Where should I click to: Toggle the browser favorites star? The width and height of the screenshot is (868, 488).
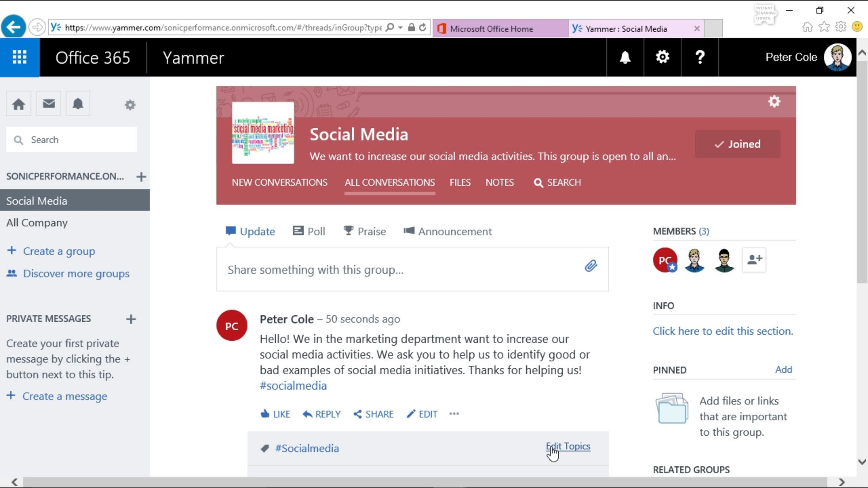click(x=824, y=27)
